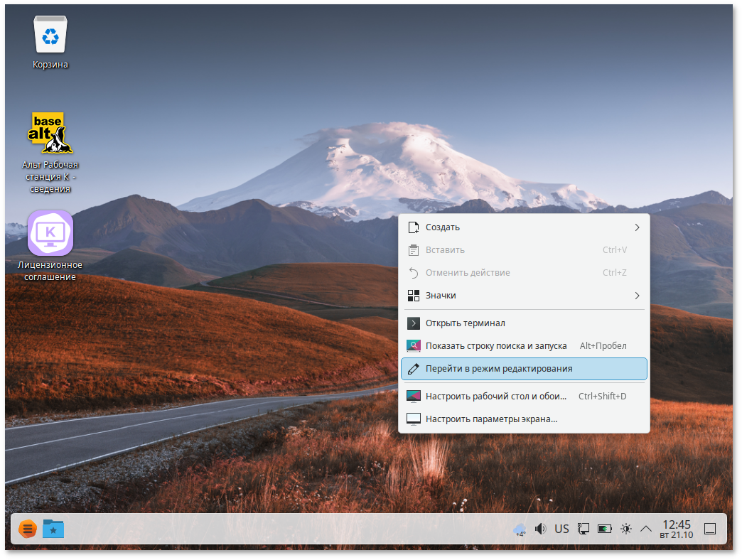Open the clock showing 12:45
The height and width of the screenshot is (560, 742).
tap(677, 529)
